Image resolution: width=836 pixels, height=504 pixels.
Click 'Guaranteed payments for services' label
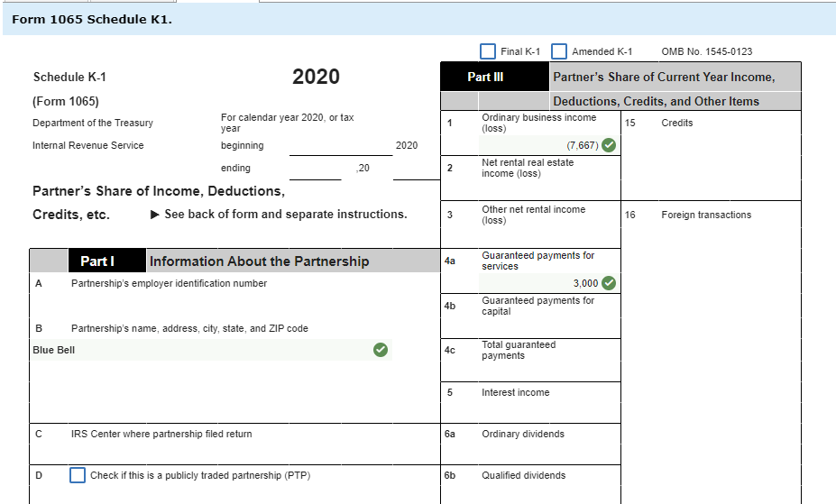(538, 261)
